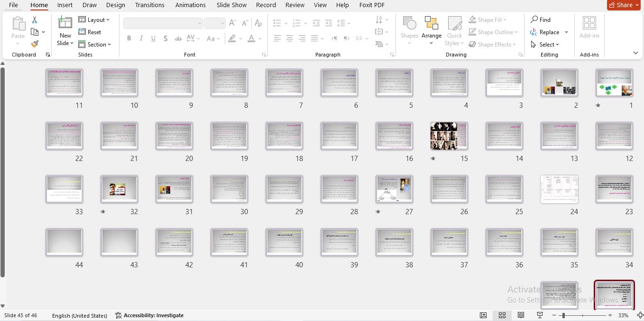This screenshot has height=321, width=644.
Task: Expand the Select dropdown
Action: click(x=545, y=44)
